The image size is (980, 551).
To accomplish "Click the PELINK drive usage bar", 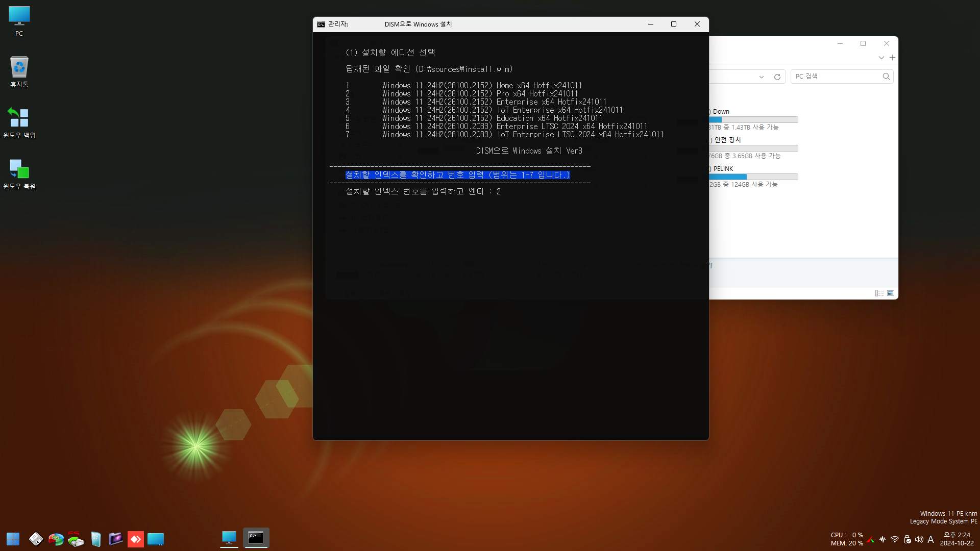I will pyautogui.click(x=753, y=177).
